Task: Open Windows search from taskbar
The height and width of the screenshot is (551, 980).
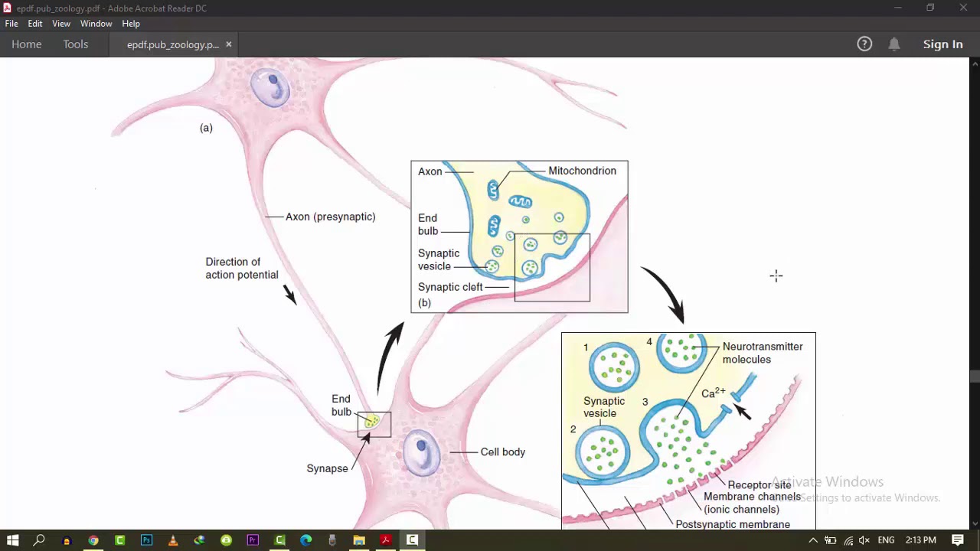Action: 39,540
